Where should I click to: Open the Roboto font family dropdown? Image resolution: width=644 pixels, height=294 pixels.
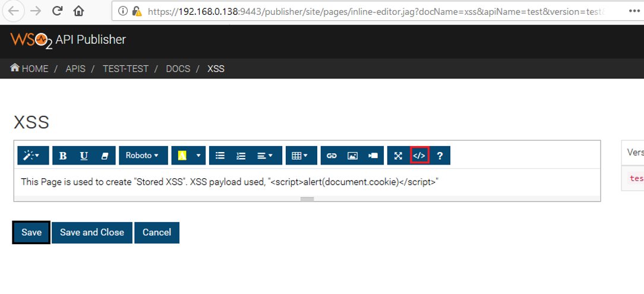(143, 156)
